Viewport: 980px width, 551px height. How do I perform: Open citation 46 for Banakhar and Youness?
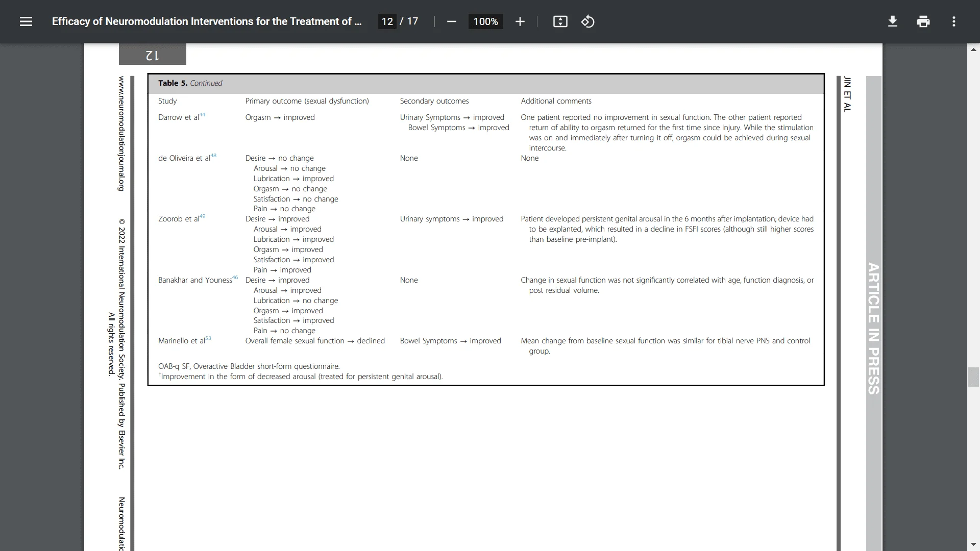235,278
